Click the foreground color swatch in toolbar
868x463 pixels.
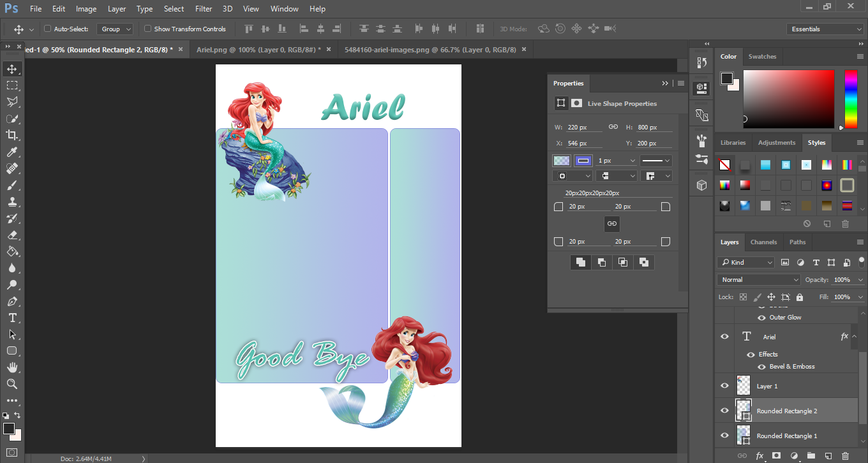point(9,428)
